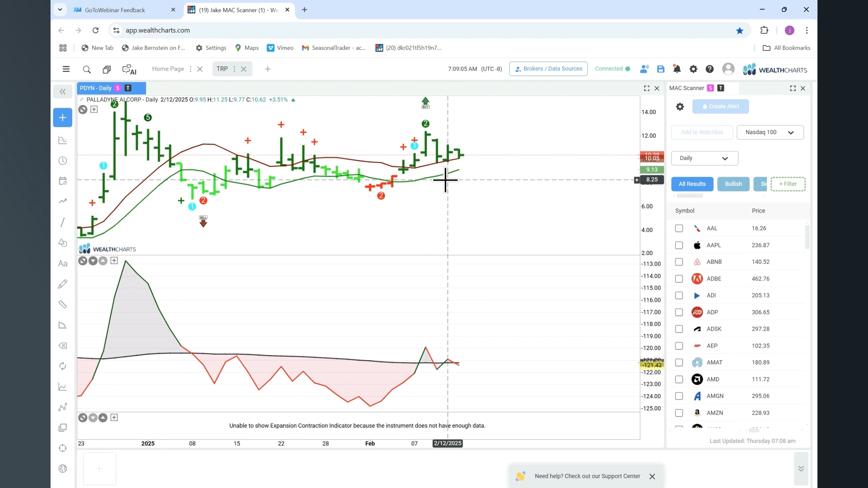The width and height of the screenshot is (868, 488).
Task: Switch to the Home Page workspace tab
Action: 168,69
